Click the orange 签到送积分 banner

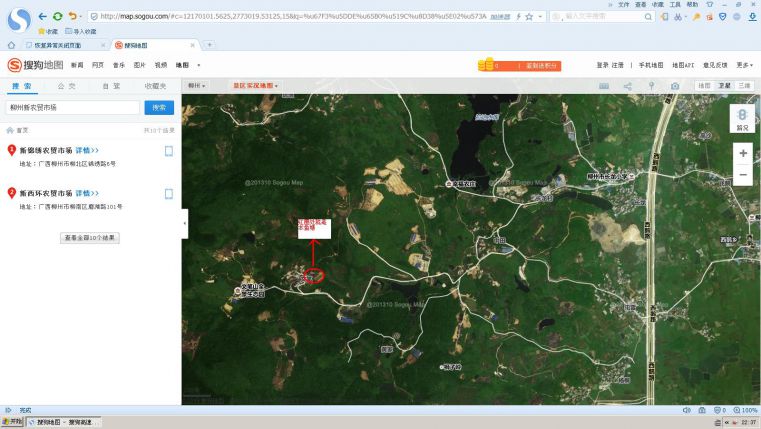(520, 66)
